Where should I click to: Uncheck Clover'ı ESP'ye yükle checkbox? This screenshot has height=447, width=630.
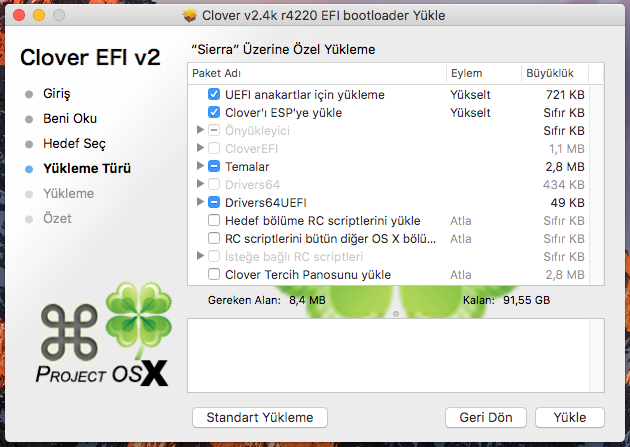pos(214,112)
